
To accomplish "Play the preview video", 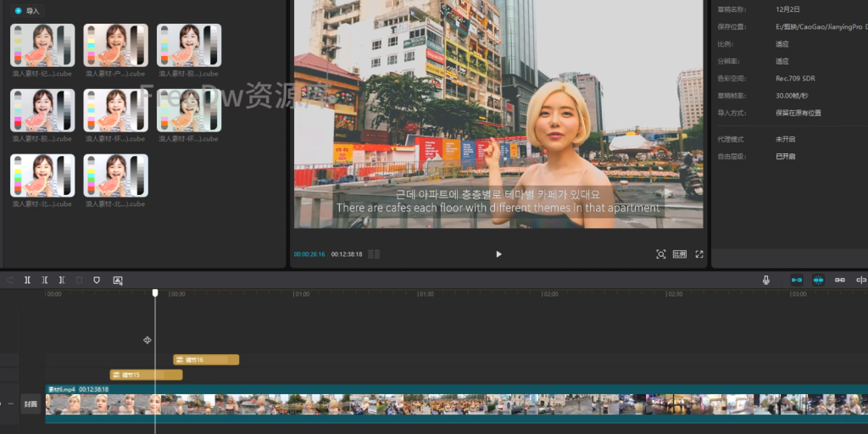I will tap(498, 254).
